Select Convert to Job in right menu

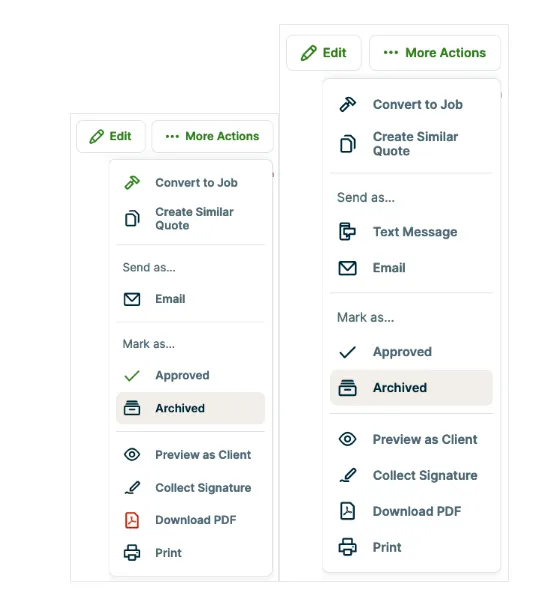[411, 104]
